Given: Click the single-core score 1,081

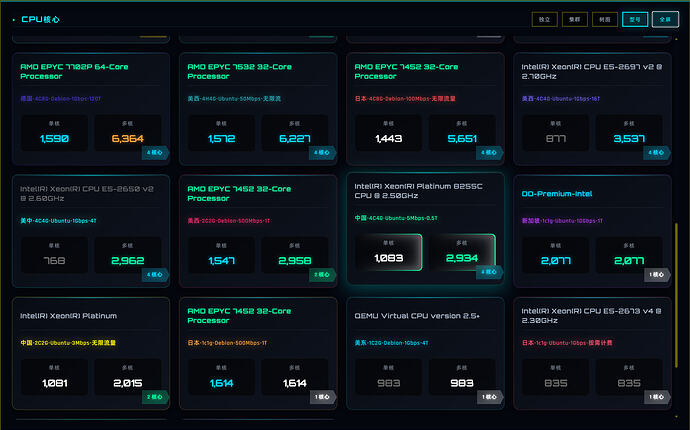Looking at the screenshot, I should pos(55,383).
